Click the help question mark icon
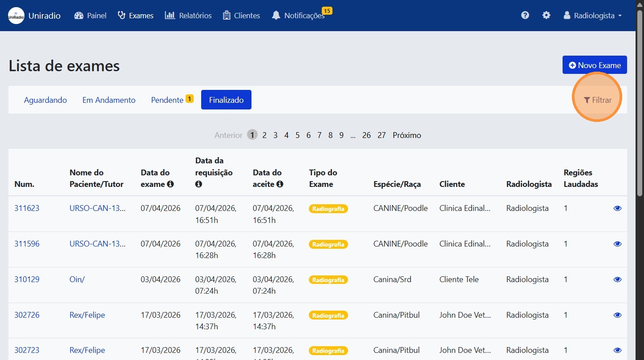Image resolution: width=644 pixels, height=360 pixels. coord(525,15)
